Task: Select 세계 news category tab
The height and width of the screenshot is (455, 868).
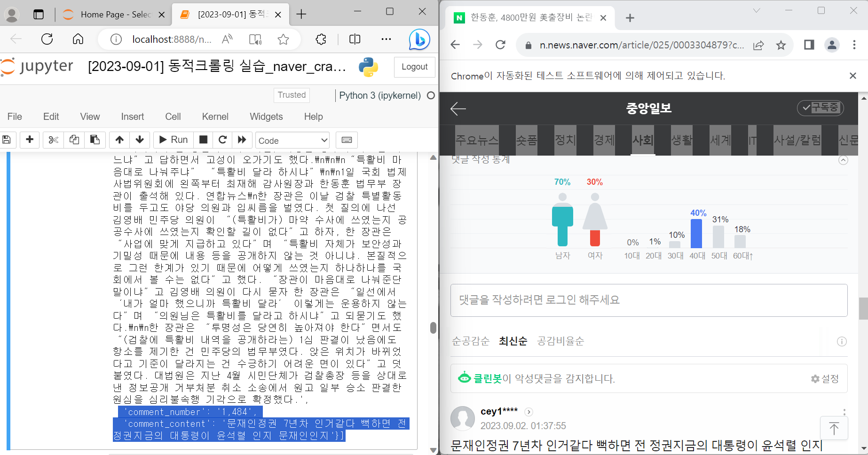Action: tap(720, 140)
